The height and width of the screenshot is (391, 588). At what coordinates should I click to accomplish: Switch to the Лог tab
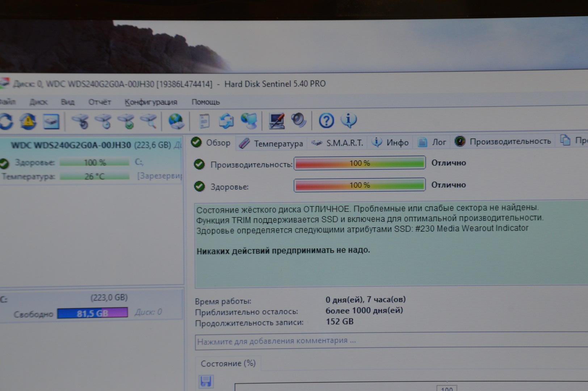(x=432, y=142)
